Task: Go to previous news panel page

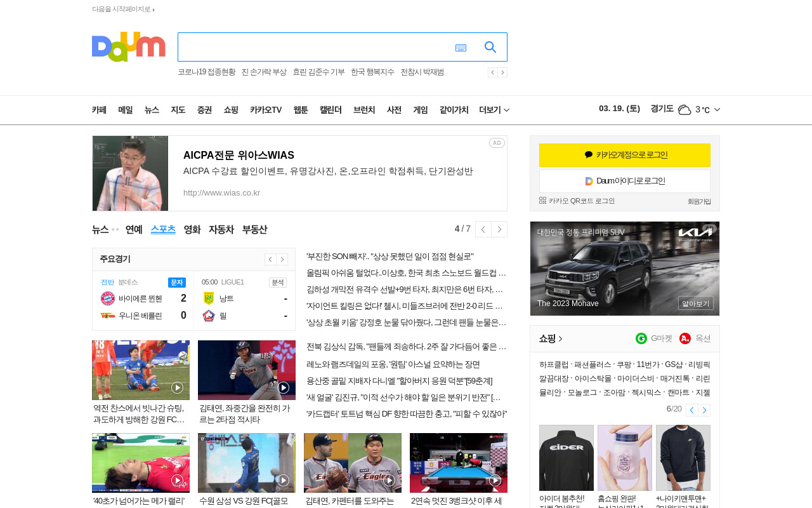Action: coord(483,229)
